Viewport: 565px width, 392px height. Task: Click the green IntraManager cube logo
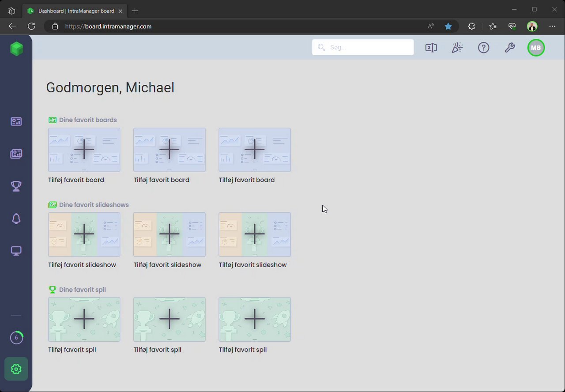coord(16,49)
